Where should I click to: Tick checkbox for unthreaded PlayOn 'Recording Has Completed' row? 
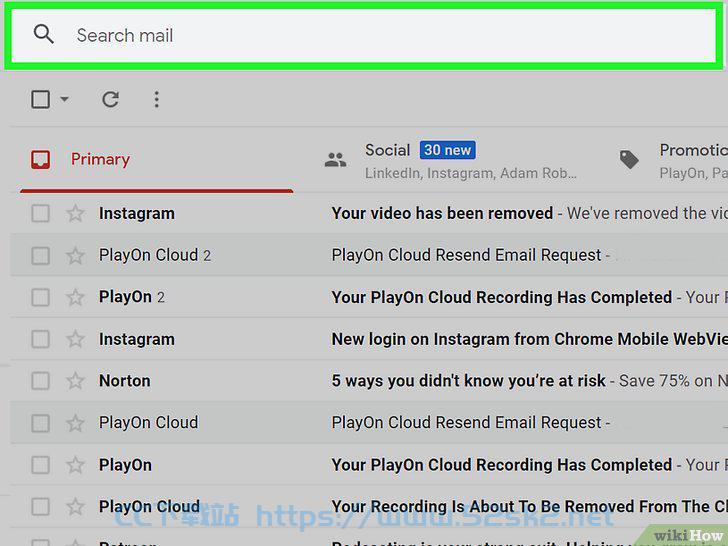coord(40,465)
